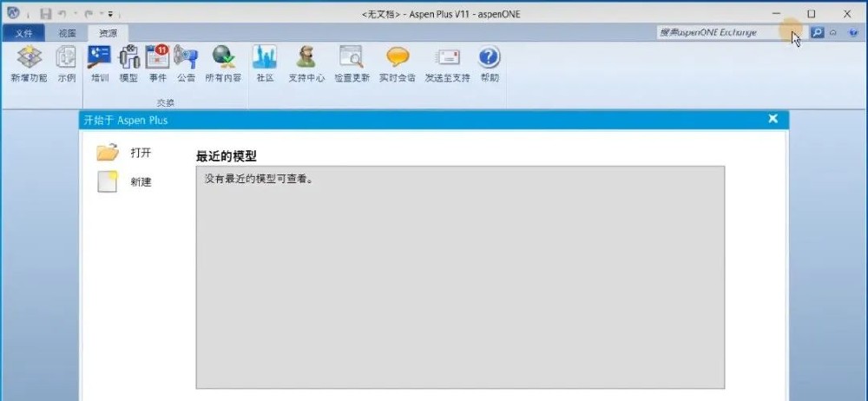Click the Redo arrow in quick access toolbar
This screenshot has height=401, width=868.
(x=89, y=14)
